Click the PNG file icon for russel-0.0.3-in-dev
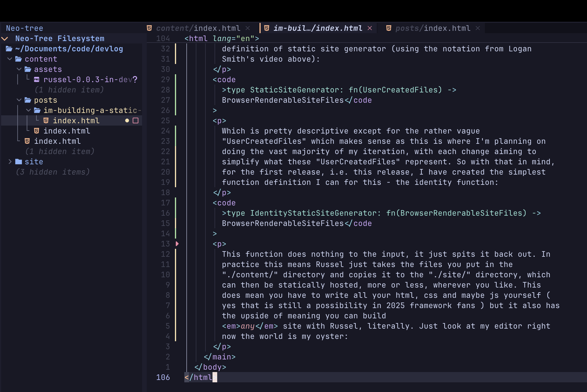 click(x=37, y=80)
